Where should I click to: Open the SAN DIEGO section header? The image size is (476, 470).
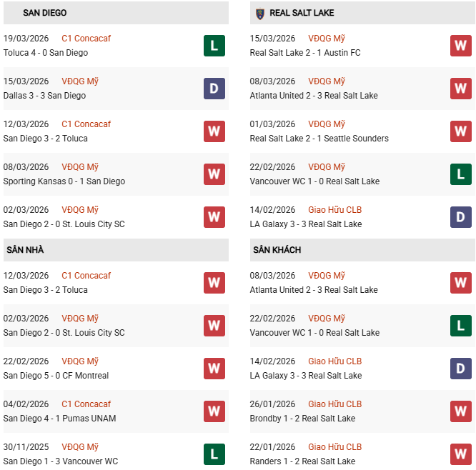coord(45,13)
